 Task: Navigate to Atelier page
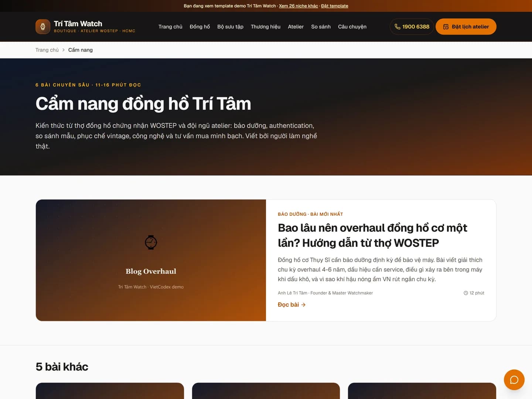click(x=296, y=27)
